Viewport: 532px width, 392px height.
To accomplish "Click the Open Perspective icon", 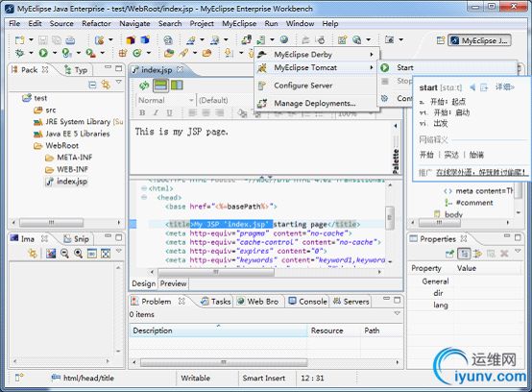I will click(x=441, y=40).
